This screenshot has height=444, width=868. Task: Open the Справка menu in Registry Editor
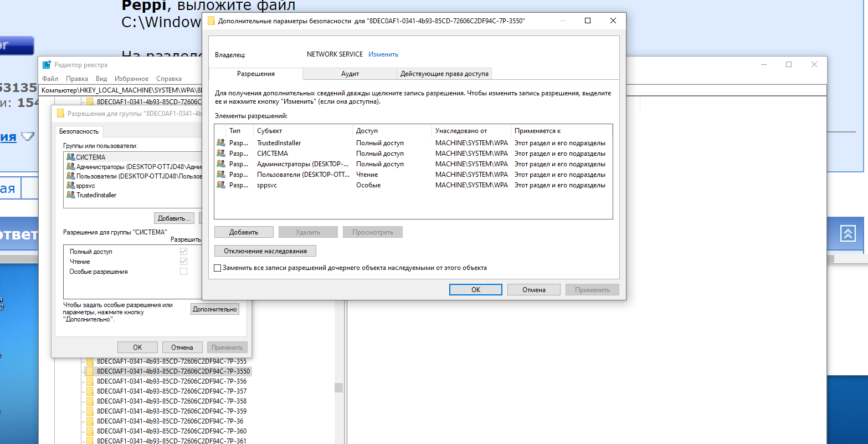pyautogui.click(x=169, y=79)
